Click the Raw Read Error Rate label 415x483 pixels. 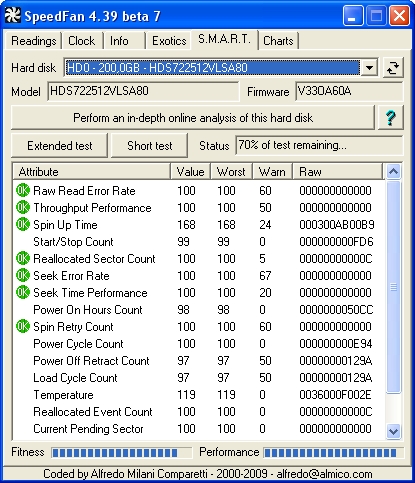84,191
